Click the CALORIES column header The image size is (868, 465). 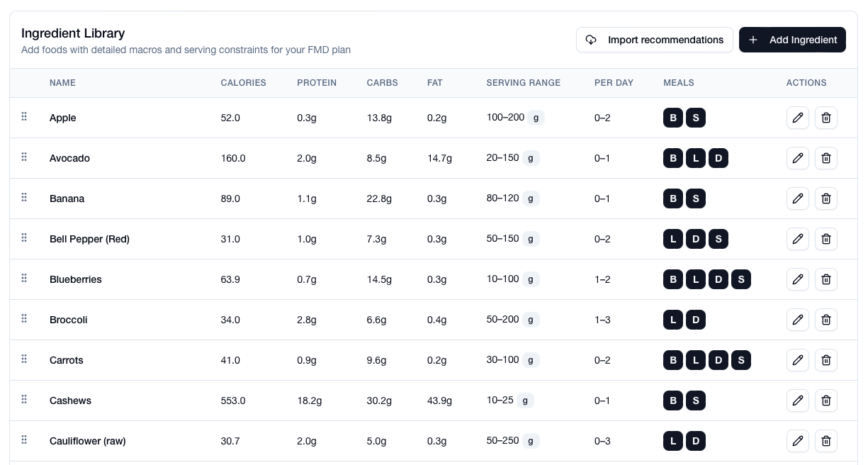pyautogui.click(x=243, y=83)
